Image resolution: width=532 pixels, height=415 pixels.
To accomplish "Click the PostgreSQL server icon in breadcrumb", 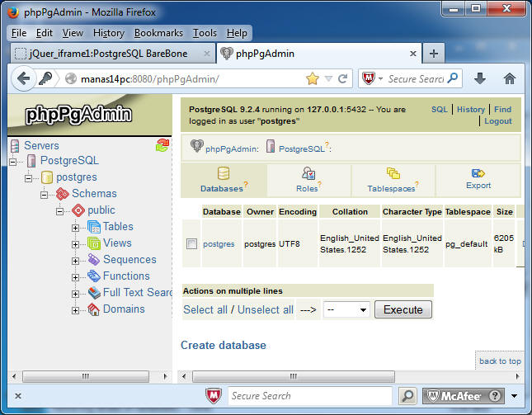I will 271,146.
